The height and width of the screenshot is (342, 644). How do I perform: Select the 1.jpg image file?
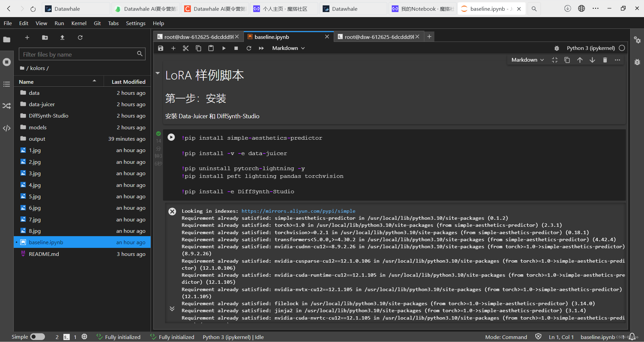coord(82,150)
